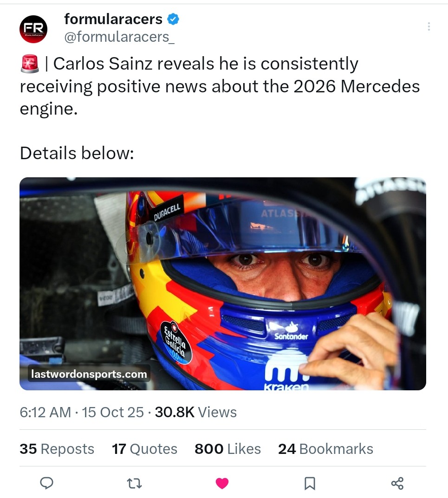View the 35 Reposts list
Screen dimensions: 448x498
57,449
